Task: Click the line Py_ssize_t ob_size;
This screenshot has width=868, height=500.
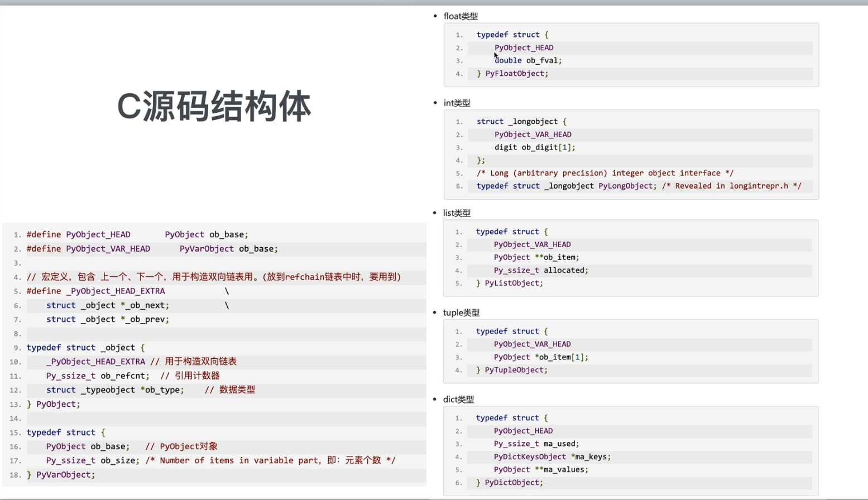Action: pos(93,460)
